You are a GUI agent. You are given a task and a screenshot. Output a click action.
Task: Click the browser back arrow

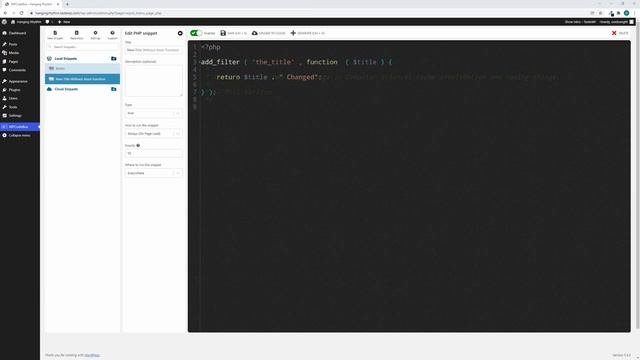coord(5,13)
